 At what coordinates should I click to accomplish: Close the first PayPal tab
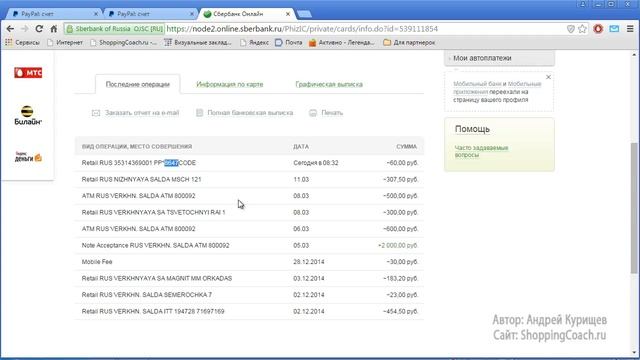pyautogui.click(x=96, y=14)
